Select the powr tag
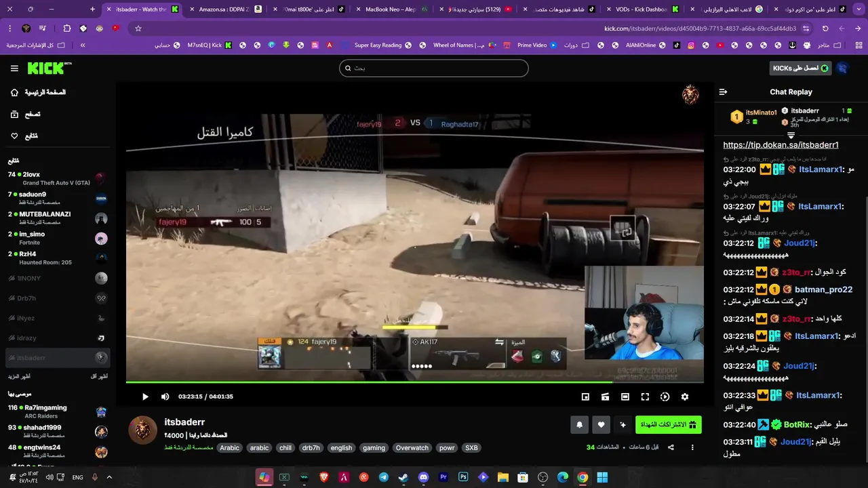868x488 pixels. (x=447, y=448)
